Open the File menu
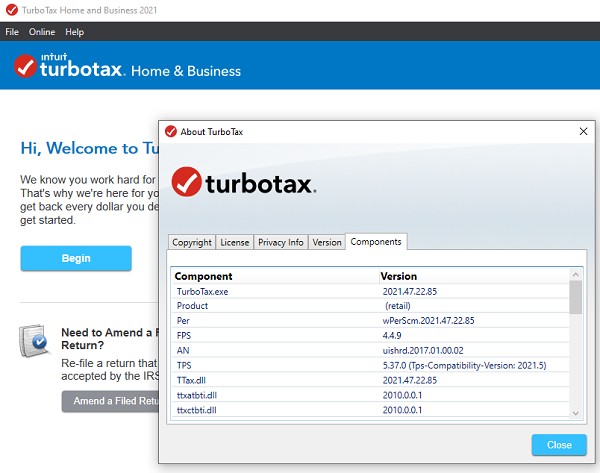The height and width of the screenshot is (473, 600). click(12, 32)
